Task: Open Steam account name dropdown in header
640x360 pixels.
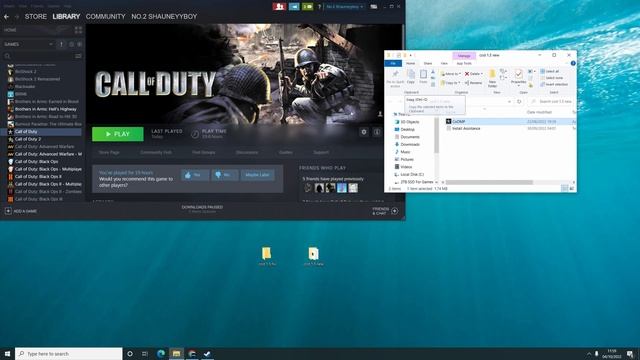Action: [344, 7]
